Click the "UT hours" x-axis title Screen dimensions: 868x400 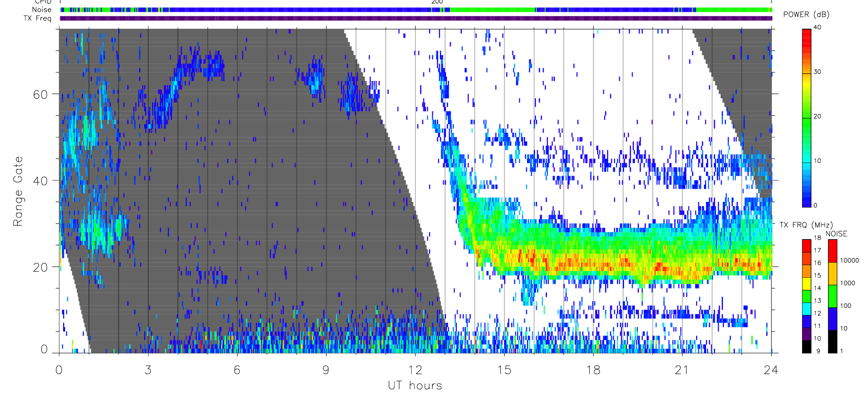click(x=415, y=386)
